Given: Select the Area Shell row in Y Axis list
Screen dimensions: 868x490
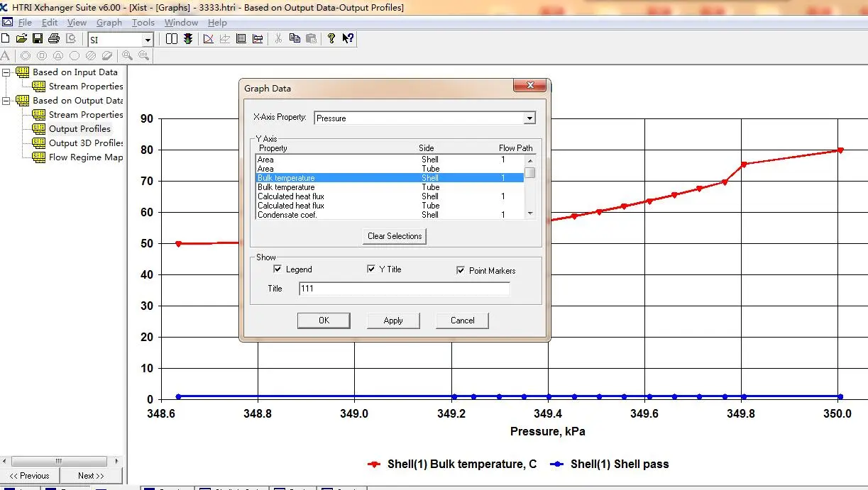Looking at the screenshot, I should [x=390, y=160].
